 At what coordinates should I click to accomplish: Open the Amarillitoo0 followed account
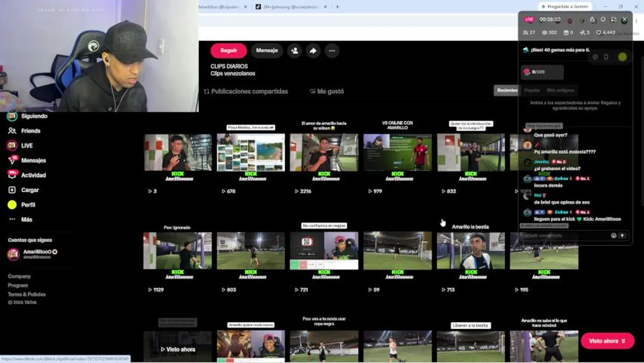tap(33, 254)
